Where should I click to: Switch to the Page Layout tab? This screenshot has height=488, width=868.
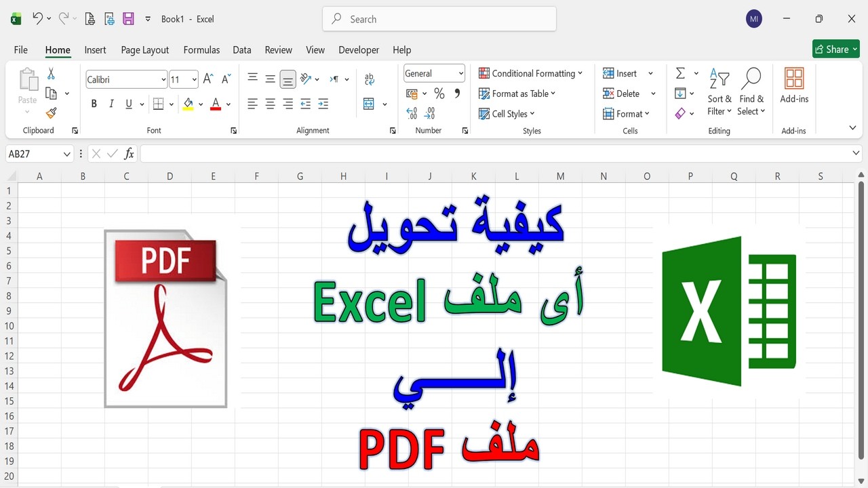point(145,49)
